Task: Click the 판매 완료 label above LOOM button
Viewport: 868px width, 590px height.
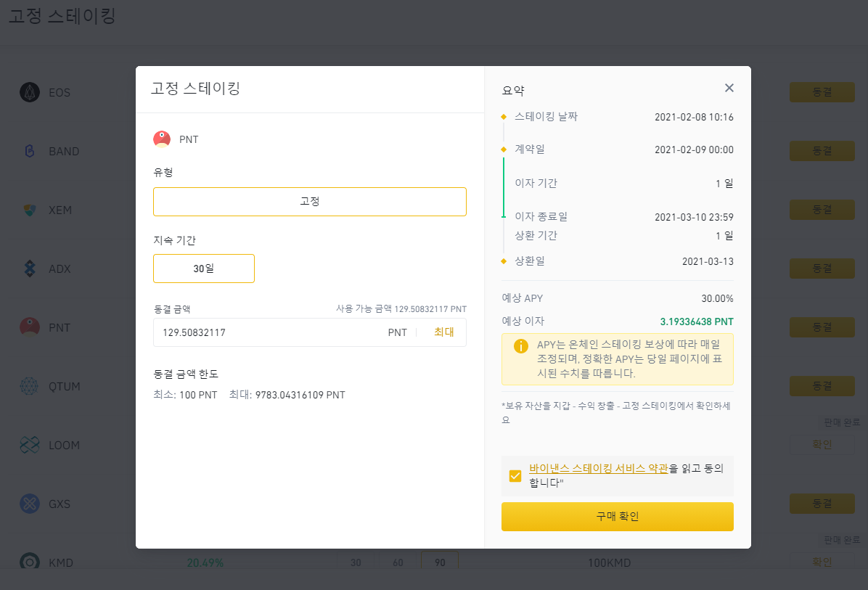Action: point(841,422)
